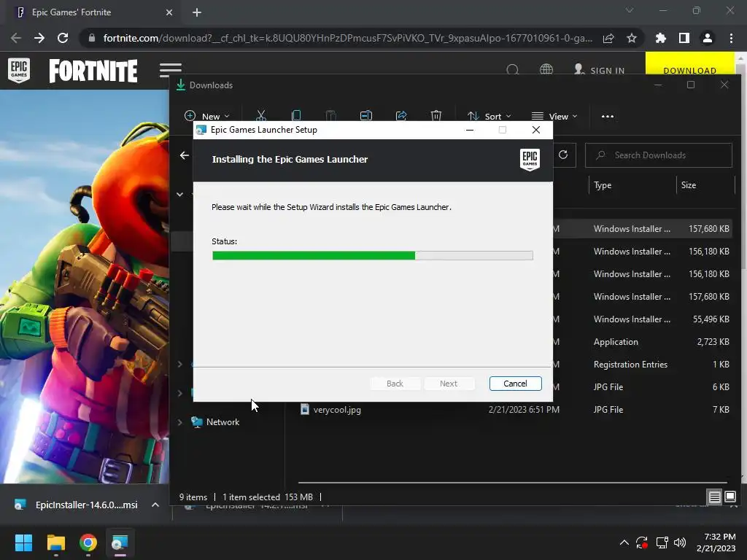Click the Fortnite logo on website
The image size is (747, 560).
[93, 71]
